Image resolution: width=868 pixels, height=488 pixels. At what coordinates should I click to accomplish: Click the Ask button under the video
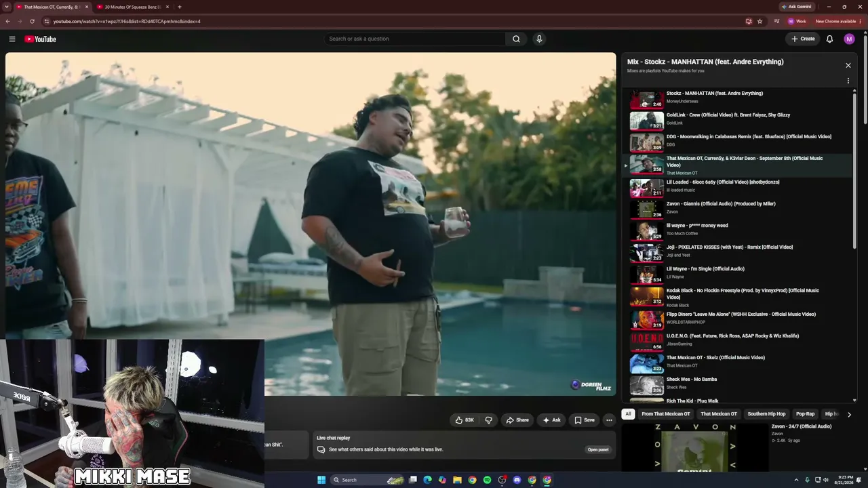click(551, 420)
